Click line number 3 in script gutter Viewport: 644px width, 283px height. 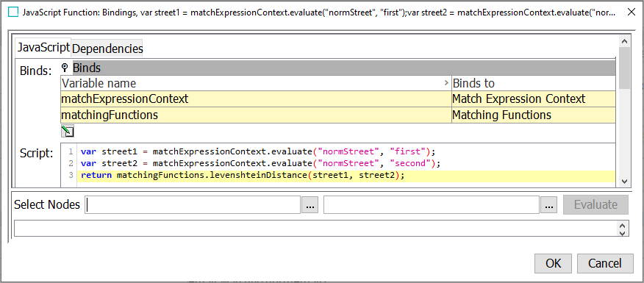(x=71, y=176)
